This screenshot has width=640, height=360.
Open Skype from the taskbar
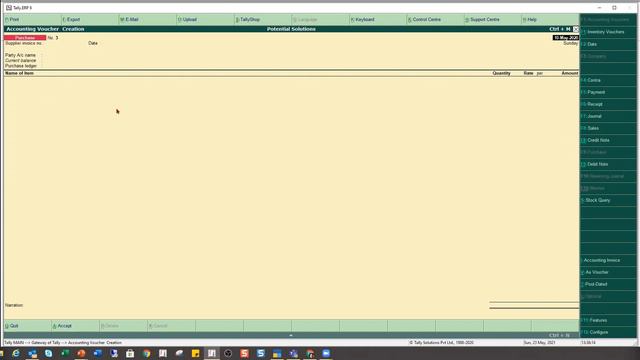[49, 353]
